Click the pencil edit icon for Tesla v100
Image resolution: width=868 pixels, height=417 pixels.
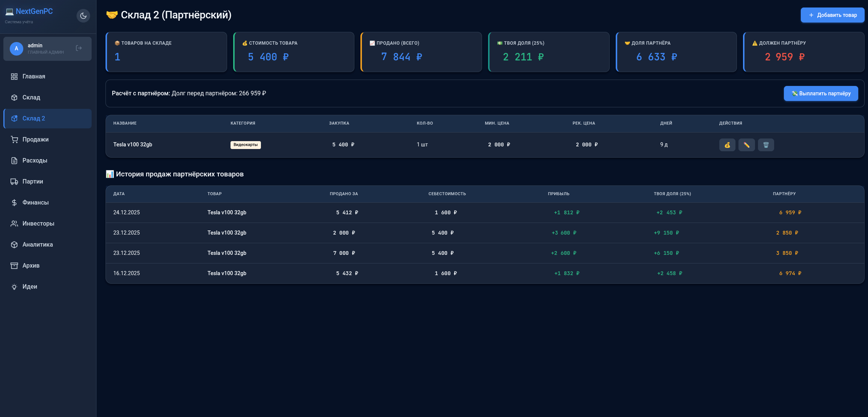(746, 145)
